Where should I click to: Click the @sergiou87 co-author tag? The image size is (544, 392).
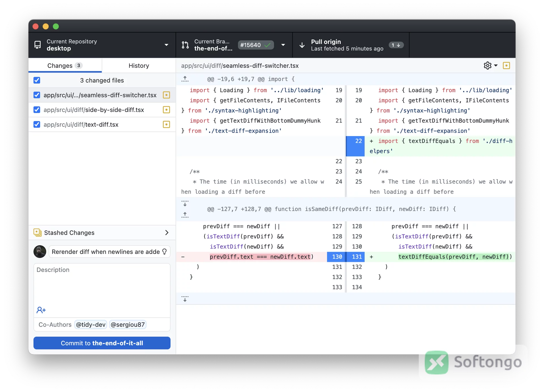coord(127,325)
